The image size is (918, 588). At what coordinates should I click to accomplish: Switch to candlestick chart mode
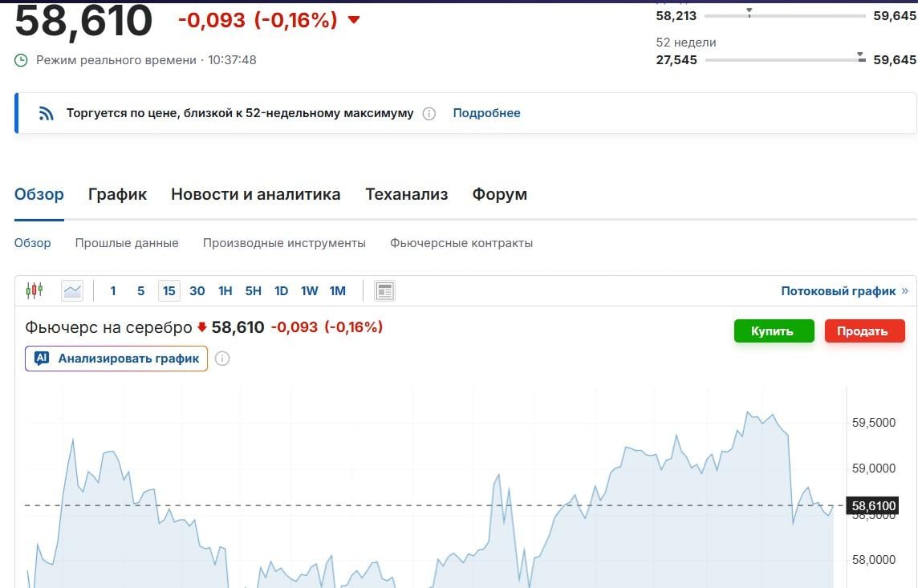point(35,290)
